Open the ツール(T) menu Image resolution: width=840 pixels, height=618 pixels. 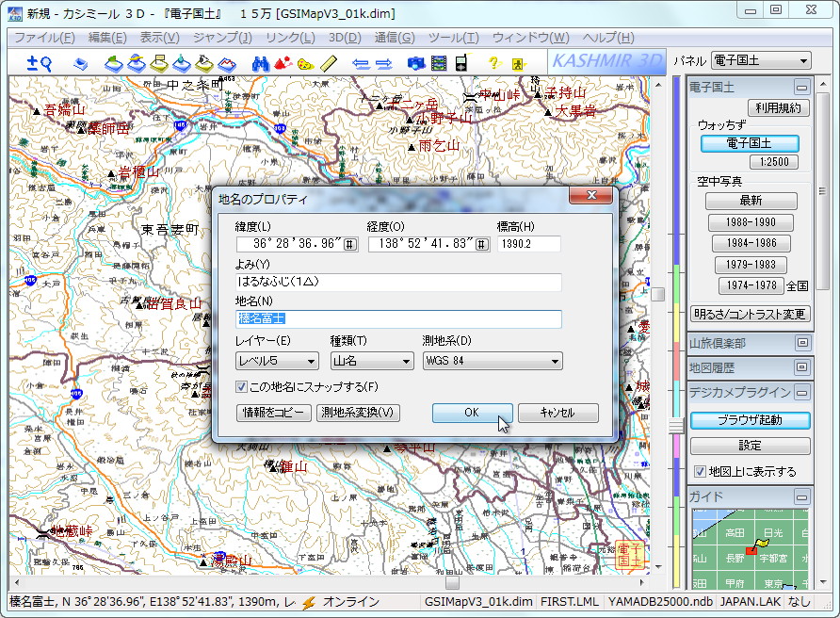(453, 38)
